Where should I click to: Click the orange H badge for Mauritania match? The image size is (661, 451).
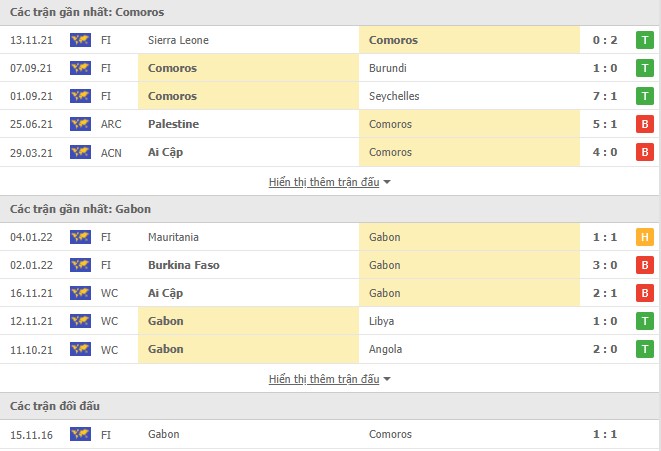646,238
